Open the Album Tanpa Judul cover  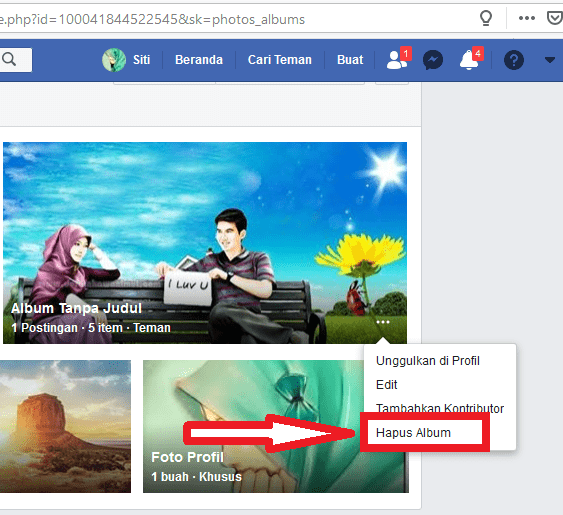point(205,243)
